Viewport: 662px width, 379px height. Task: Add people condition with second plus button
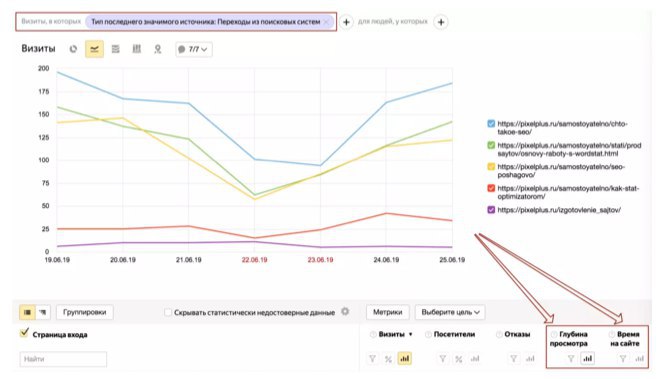pyautogui.click(x=441, y=22)
